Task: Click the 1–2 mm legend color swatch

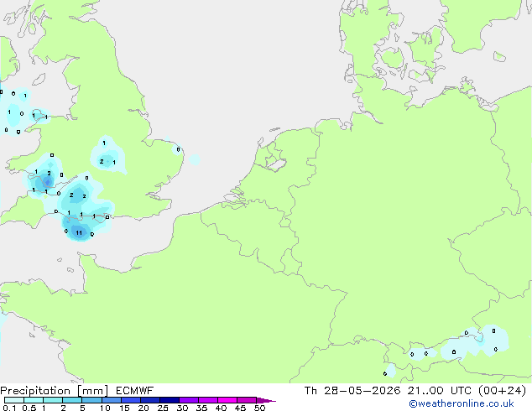Action: pos(53,400)
